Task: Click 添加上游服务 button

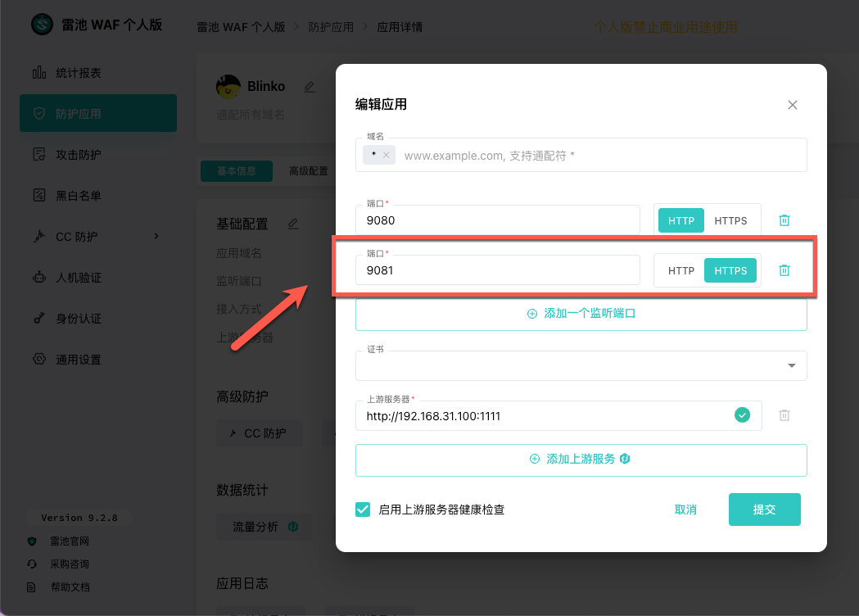Action: click(581, 460)
